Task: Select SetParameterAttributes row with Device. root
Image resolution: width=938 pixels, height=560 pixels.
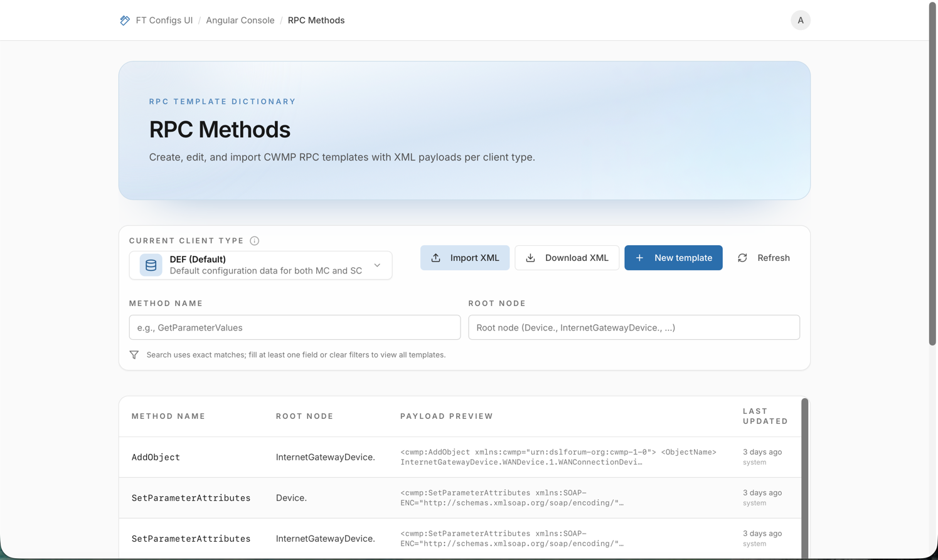Action: click(460, 498)
